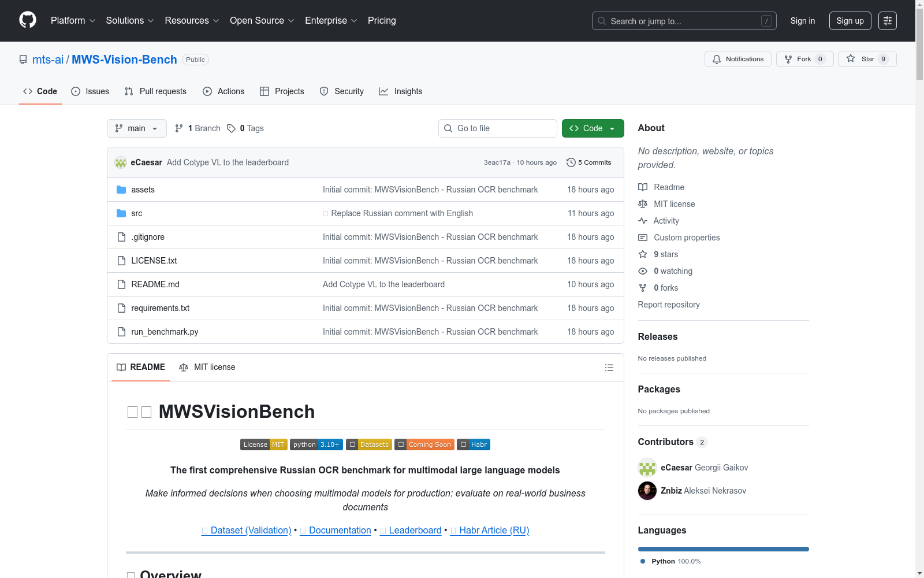Expand the Solutions menu
The image size is (924, 578).
pos(130,21)
